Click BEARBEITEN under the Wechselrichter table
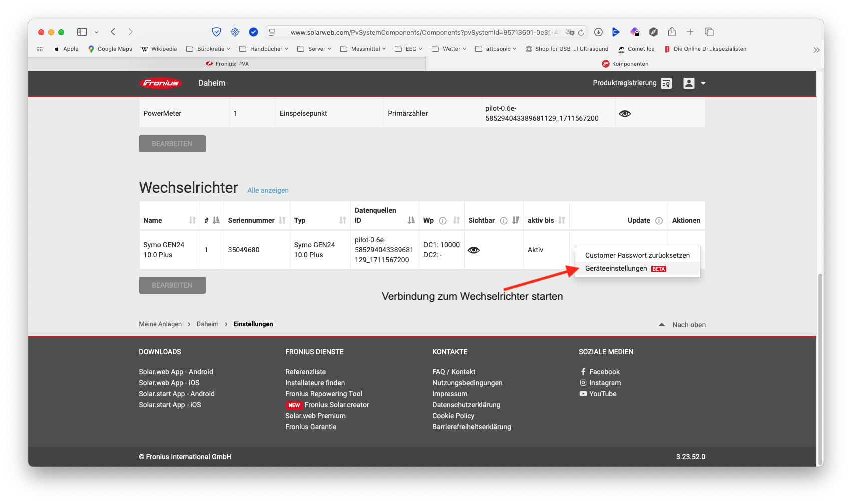Viewport: 852px width, 504px height. 172,285
